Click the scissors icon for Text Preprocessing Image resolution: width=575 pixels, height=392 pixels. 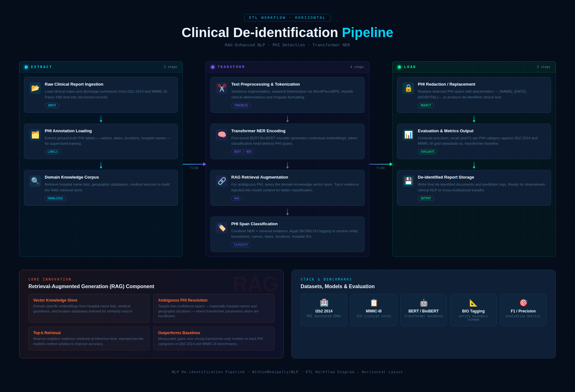pyautogui.click(x=221, y=88)
